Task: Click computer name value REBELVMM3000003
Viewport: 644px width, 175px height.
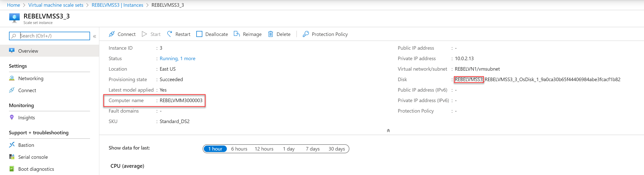Action: 181,100
